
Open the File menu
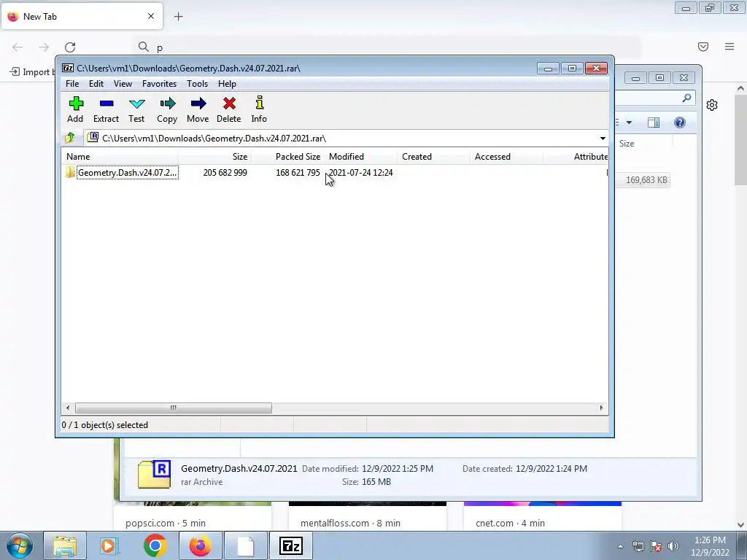pyautogui.click(x=72, y=84)
